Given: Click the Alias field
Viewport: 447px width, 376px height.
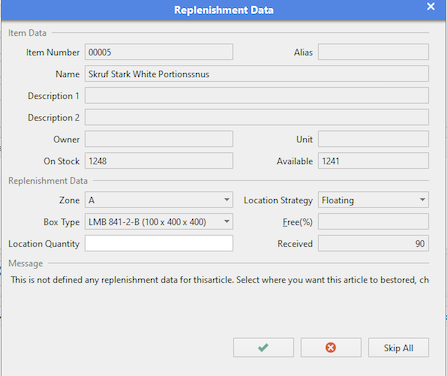Looking at the screenshot, I should (373, 52).
